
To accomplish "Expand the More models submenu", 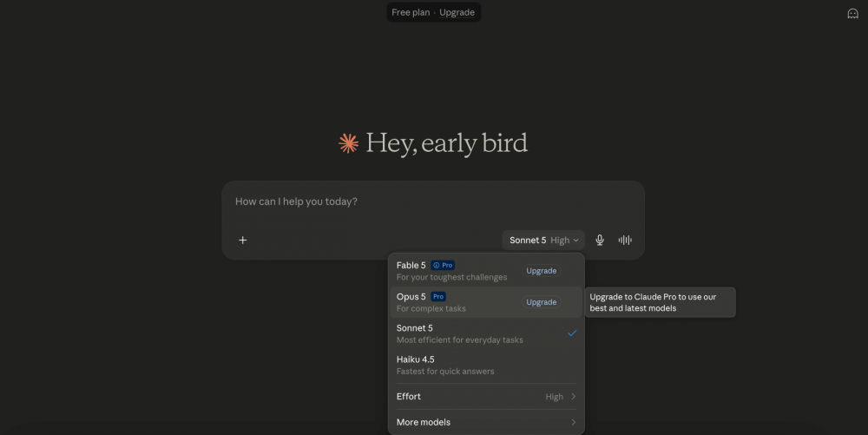I will coord(486,422).
